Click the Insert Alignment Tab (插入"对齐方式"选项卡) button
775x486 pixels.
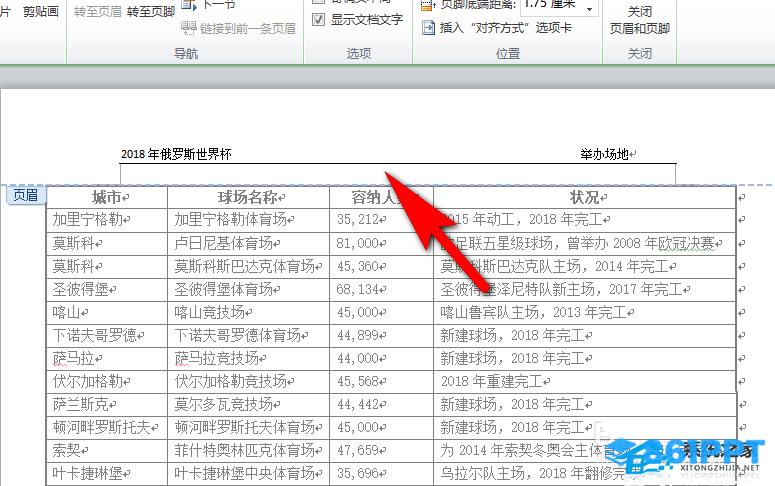point(497,28)
